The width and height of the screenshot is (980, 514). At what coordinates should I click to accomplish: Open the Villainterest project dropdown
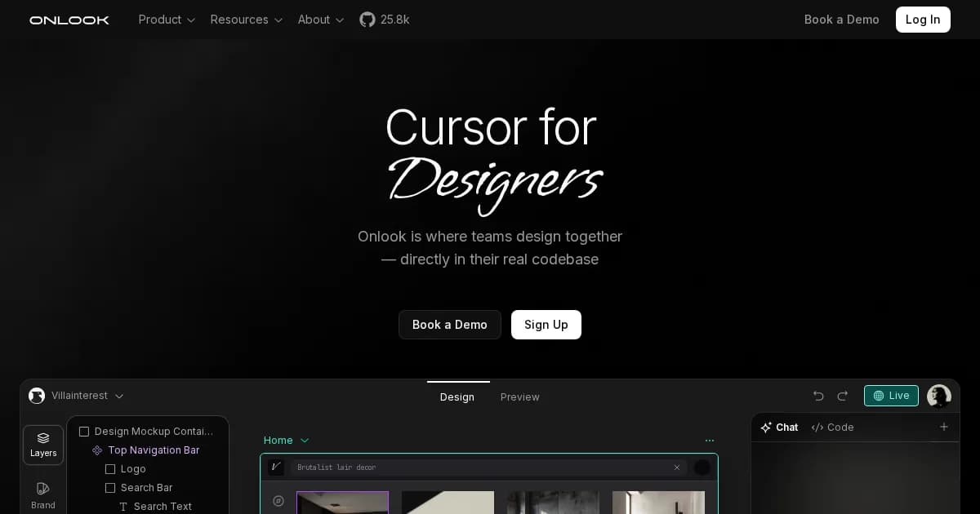click(x=88, y=396)
